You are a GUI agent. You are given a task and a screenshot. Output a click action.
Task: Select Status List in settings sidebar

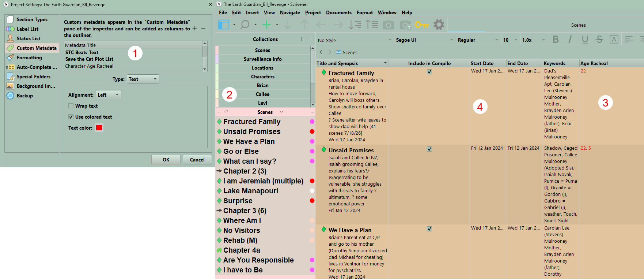[32, 38]
